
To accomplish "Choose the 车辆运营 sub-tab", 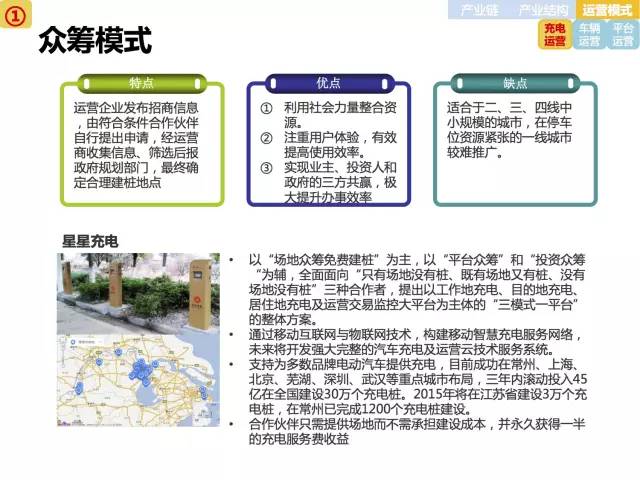I will click(x=590, y=35).
